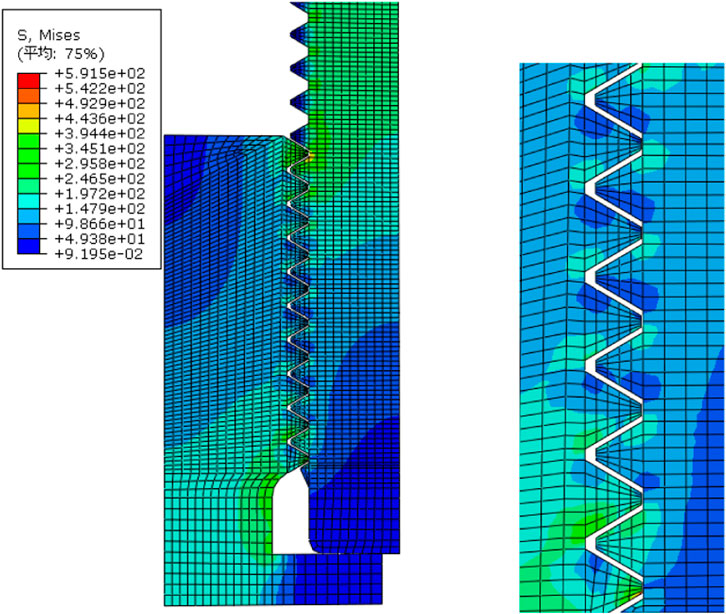Click the dark blue legend swatch at +9.195e-02
726x614 pixels.
pos(29,246)
